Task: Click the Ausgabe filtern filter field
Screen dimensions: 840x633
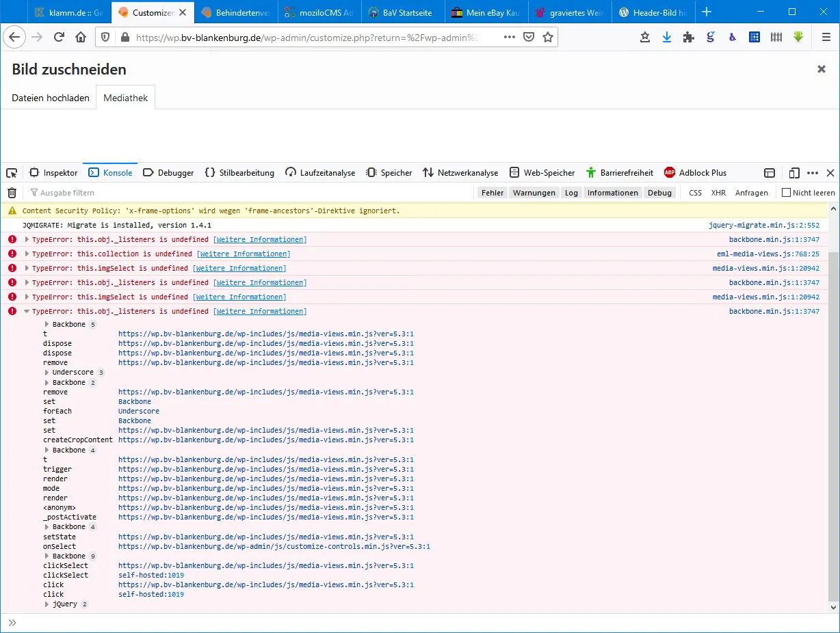Action: pos(250,193)
